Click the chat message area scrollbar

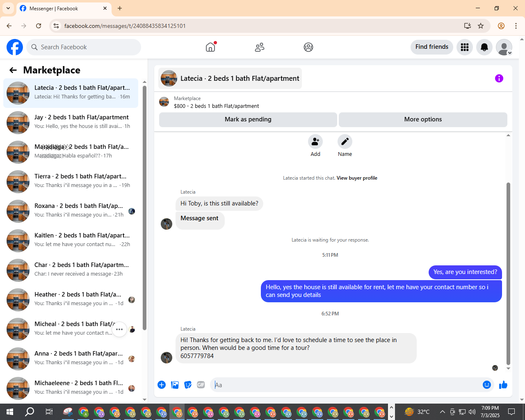(x=508, y=274)
